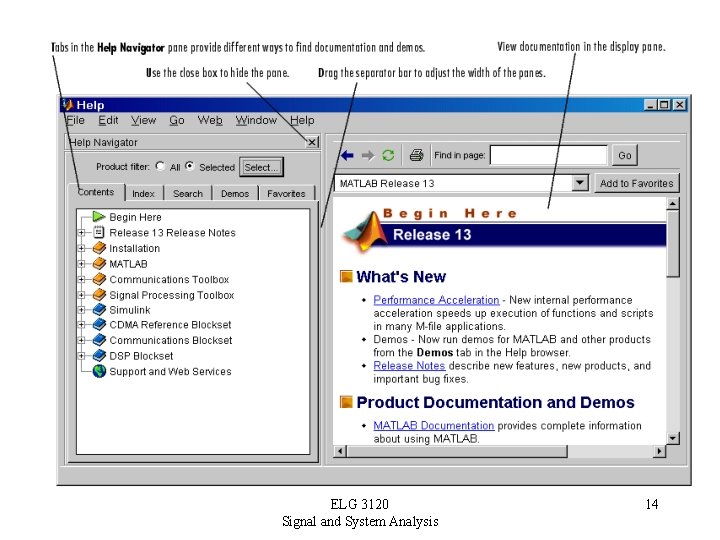
Task: Open the Help menu in menu bar
Action: (302, 120)
